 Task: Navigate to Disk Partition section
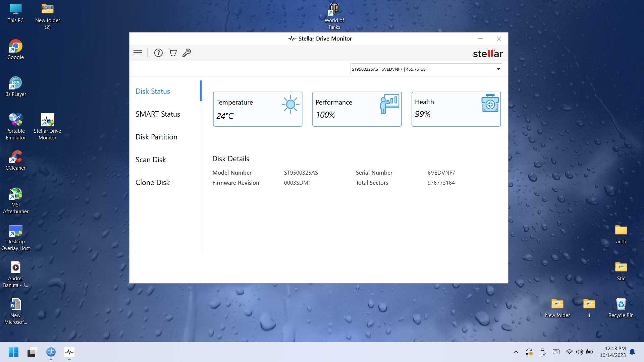[x=156, y=136]
